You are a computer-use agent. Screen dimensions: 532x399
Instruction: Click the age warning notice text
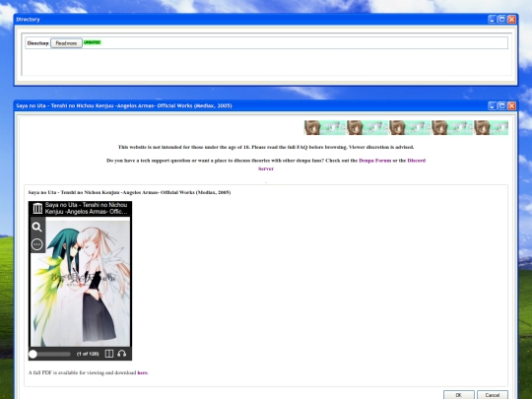coord(266,147)
